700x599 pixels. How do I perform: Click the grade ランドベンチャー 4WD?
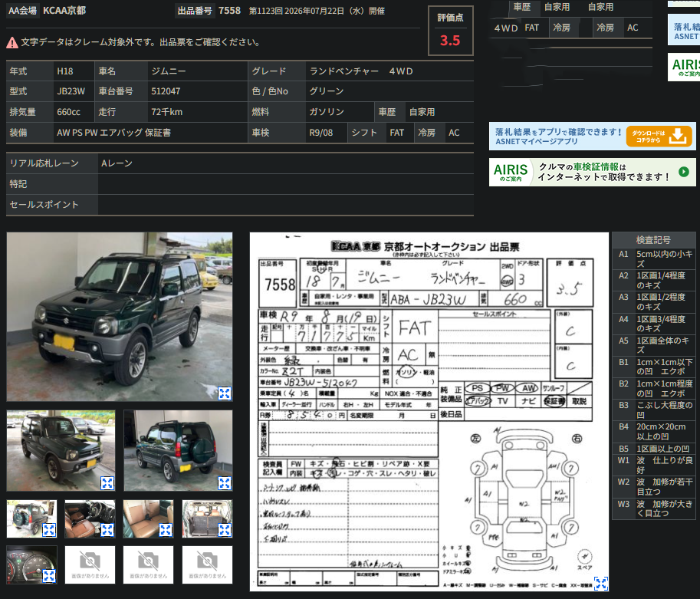(x=360, y=71)
